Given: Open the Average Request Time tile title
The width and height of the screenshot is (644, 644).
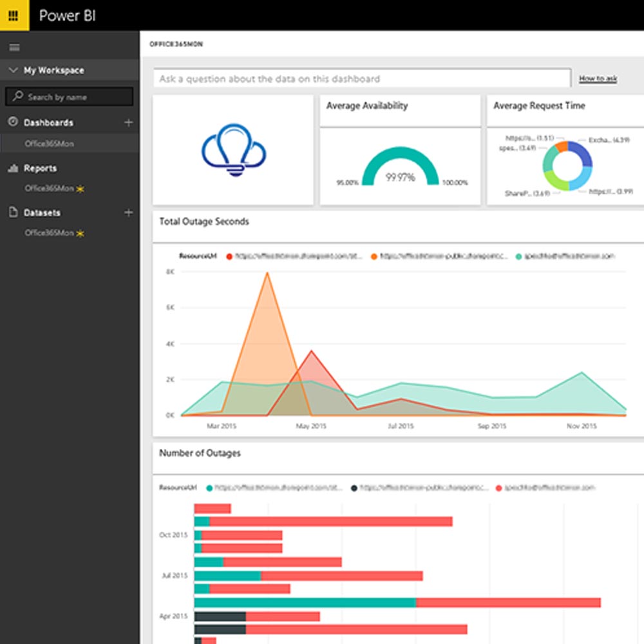Looking at the screenshot, I should 539,106.
